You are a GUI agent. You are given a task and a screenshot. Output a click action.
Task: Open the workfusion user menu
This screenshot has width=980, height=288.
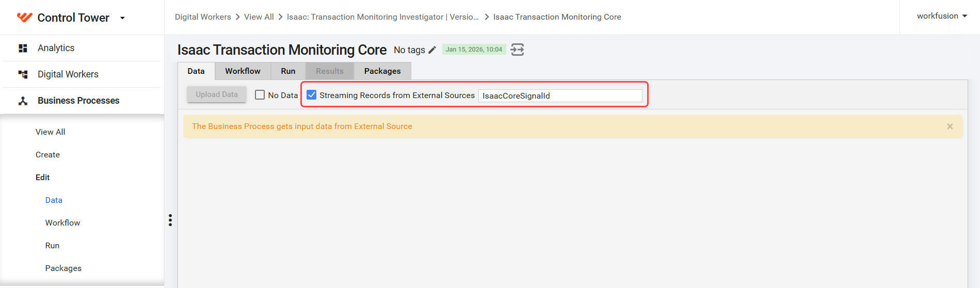pyautogui.click(x=942, y=16)
